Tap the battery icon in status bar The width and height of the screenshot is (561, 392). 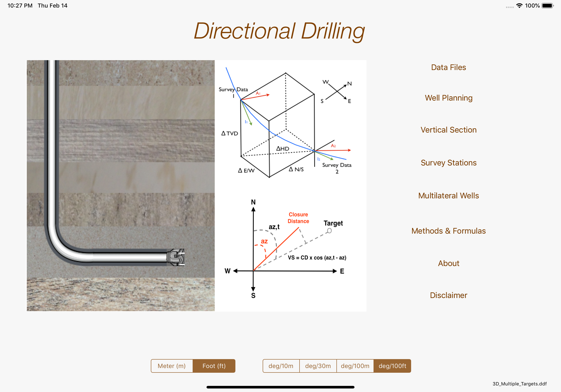(x=547, y=6)
